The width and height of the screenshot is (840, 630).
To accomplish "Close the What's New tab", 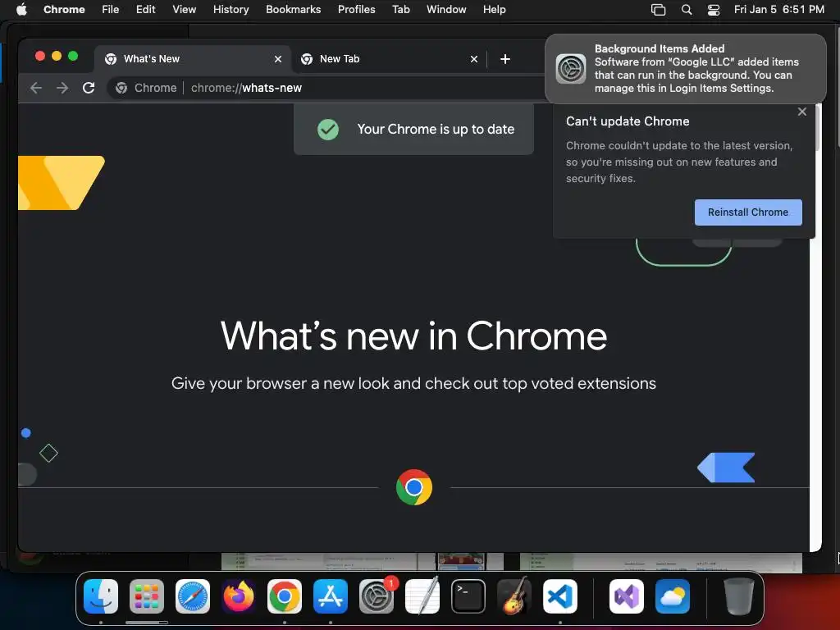I will (x=278, y=59).
